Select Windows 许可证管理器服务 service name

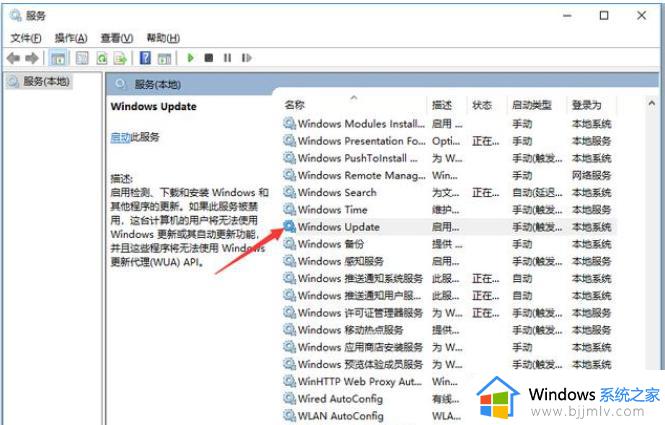360,313
